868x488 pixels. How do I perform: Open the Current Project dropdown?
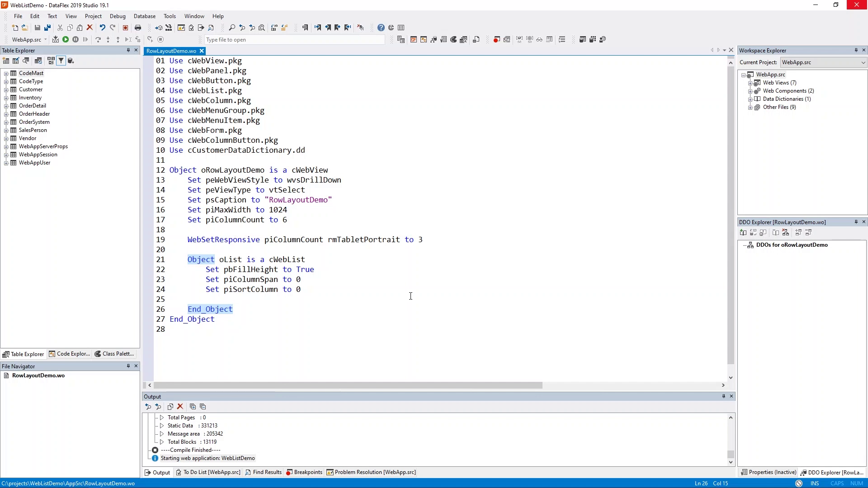(863, 62)
